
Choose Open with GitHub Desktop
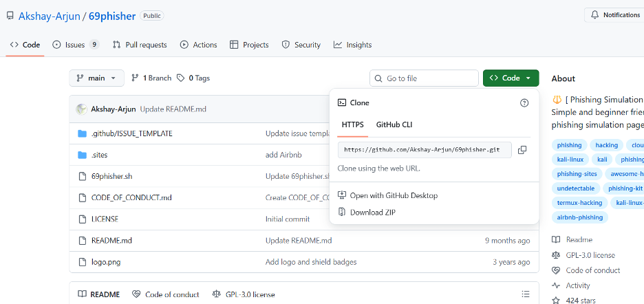(394, 195)
